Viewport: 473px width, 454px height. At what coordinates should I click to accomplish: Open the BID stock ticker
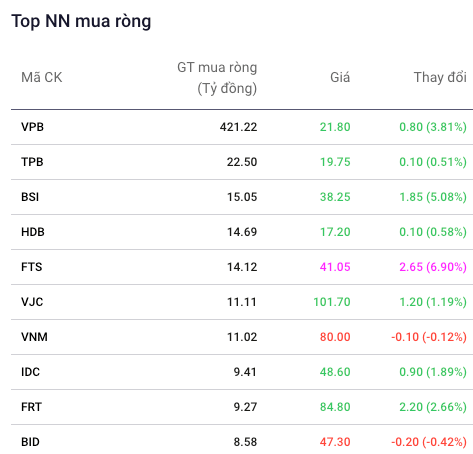[x=30, y=442]
